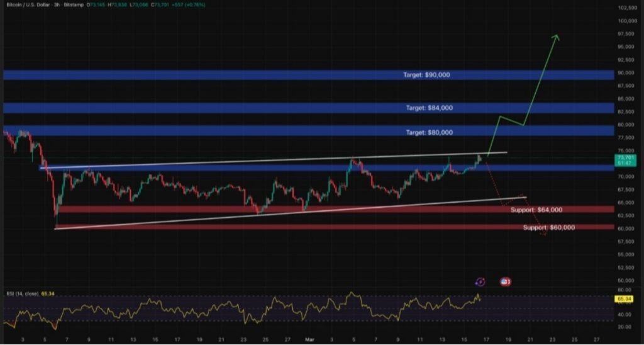
Task: Select the Support: $64,000 red zone
Action: [x=337, y=210]
